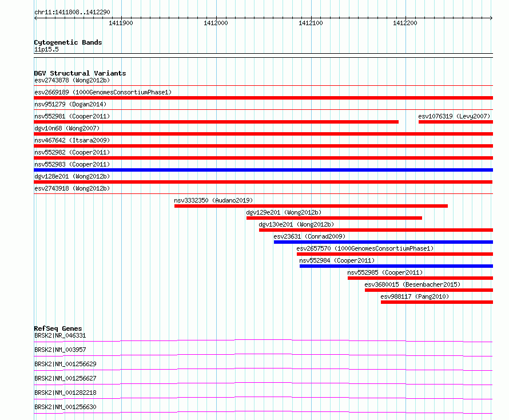Open the BRSK2|NM_001256629 transcript label
This screenshot has height=420, width=509.
(x=65, y=364)
